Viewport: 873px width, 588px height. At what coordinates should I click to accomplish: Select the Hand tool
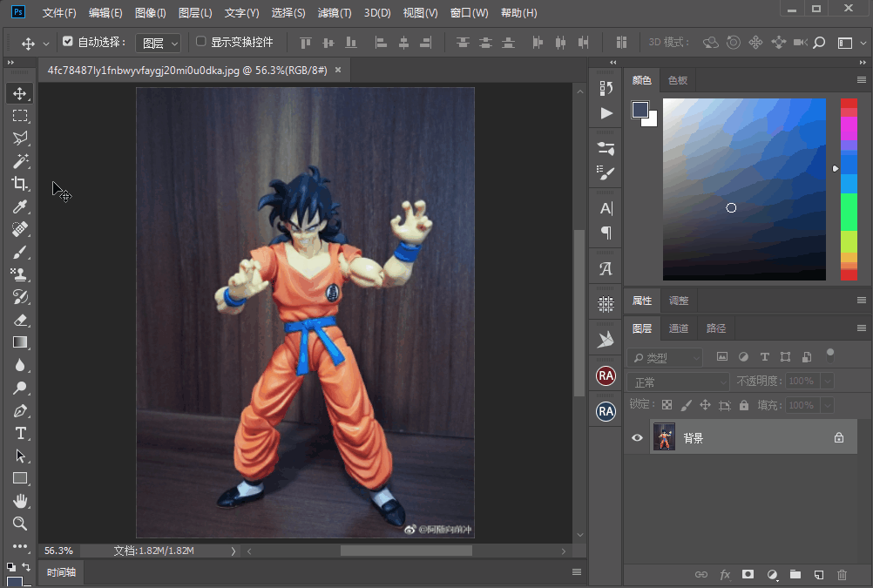(x=20, y=501)
